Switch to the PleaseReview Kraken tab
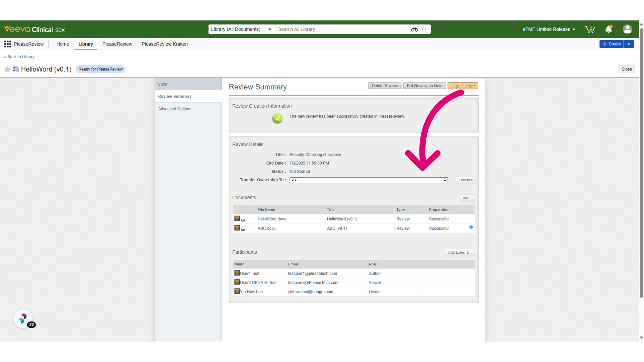This screenshot has width=644, height=362. (164, 44)
